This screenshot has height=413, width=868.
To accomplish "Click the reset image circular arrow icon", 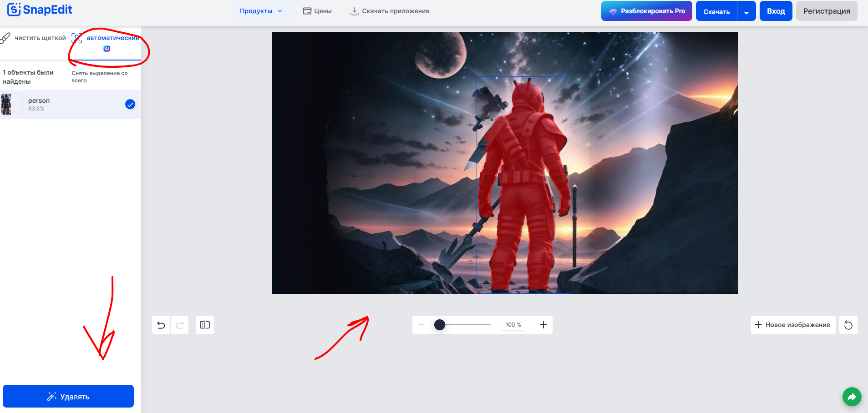I will pos(848,325).
